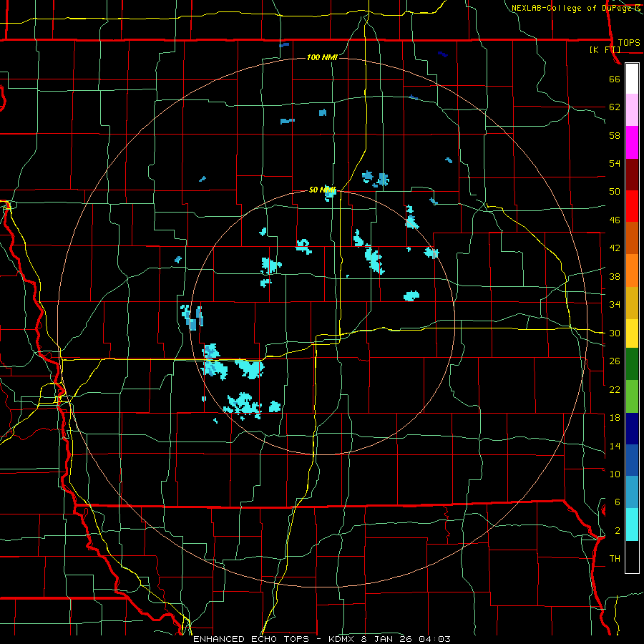Click the '26' legend value
The image size is (644, 644).
(615, 361)
